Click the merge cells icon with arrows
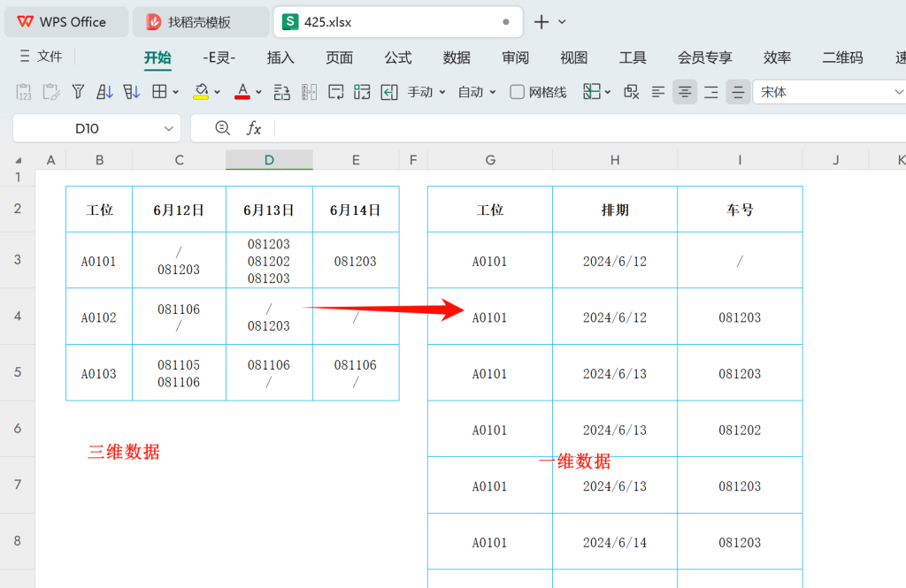Image resolution: width=906 pixels, height=588 pixels. pyautogui.click(x=362, y=92)
